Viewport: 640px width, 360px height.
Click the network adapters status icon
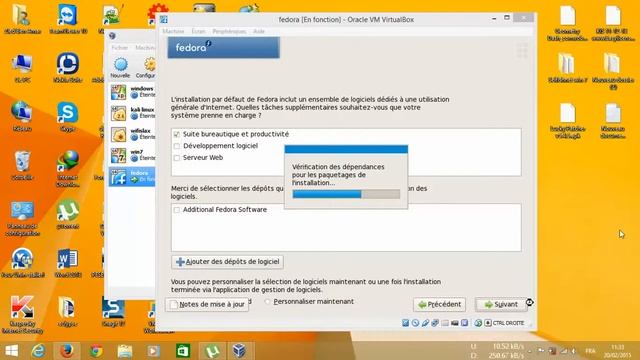pos(435,323)
